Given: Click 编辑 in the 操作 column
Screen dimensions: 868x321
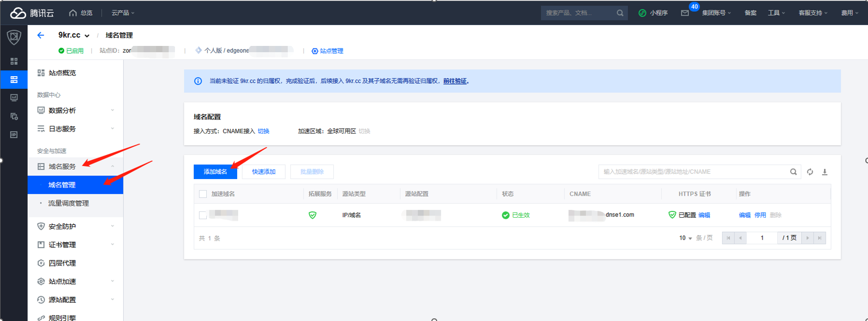Looking at the screenshot, I should (745, 215).
